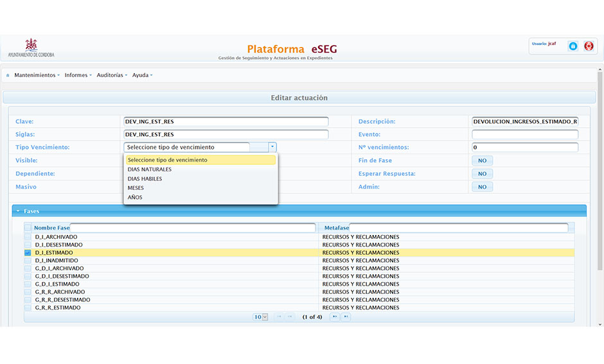Click the red logout icon in header

pos(589,46)
